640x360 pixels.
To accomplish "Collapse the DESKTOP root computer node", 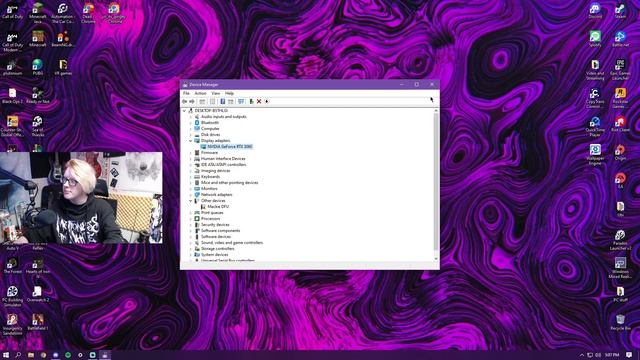I will tap(184, 111).
